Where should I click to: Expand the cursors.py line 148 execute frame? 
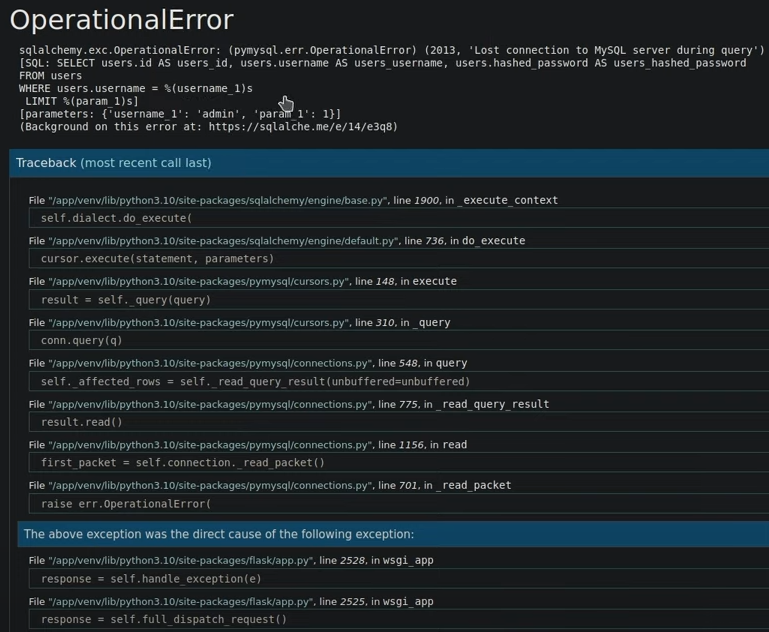[242, 282]
